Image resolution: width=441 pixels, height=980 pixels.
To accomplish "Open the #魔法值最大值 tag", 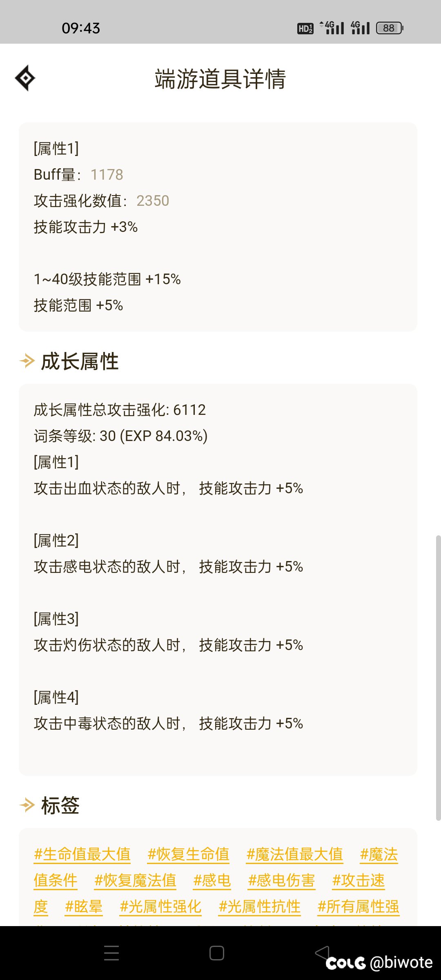I will 294,854.
